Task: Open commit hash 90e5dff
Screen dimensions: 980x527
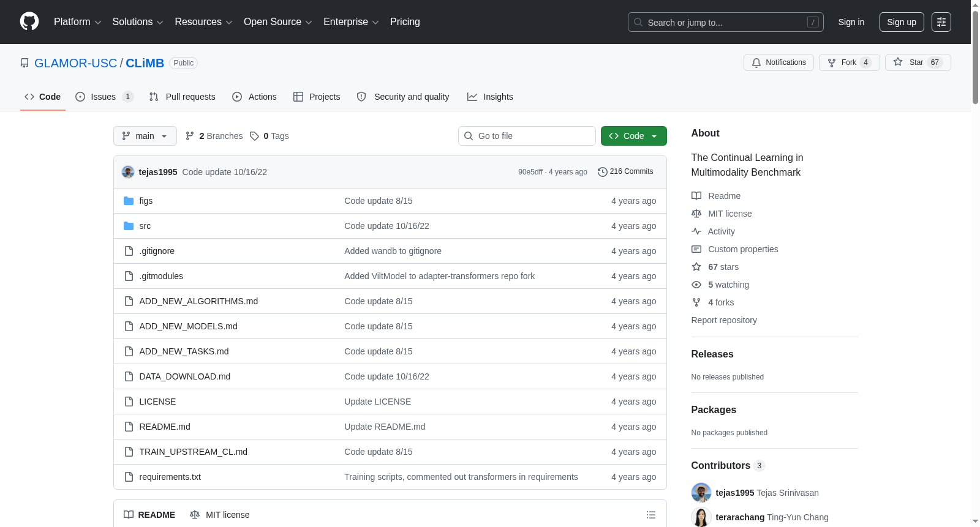Action: [x=530, y=172]
